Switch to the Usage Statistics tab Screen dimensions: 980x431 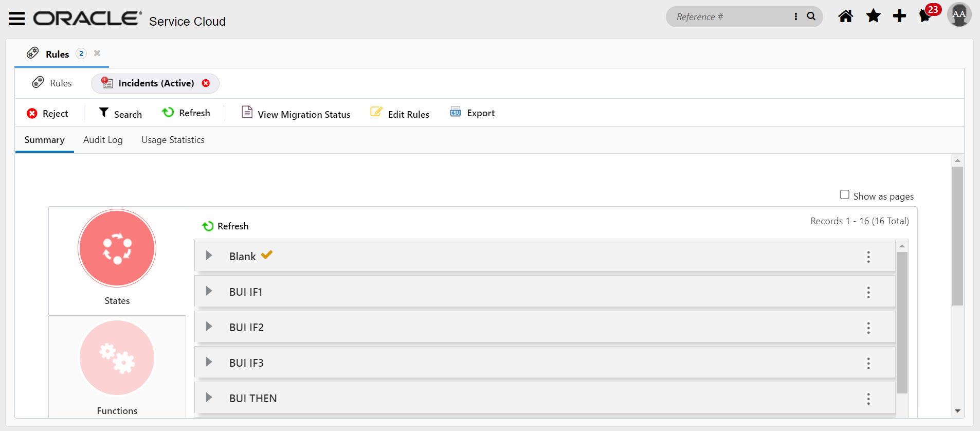[x=173, y=140]
